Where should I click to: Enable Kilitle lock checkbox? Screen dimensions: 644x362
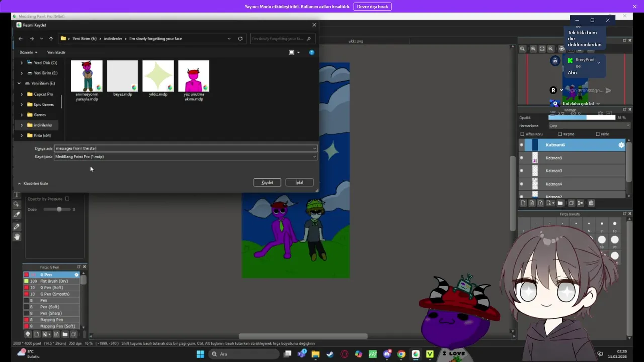tap(598, 134)
